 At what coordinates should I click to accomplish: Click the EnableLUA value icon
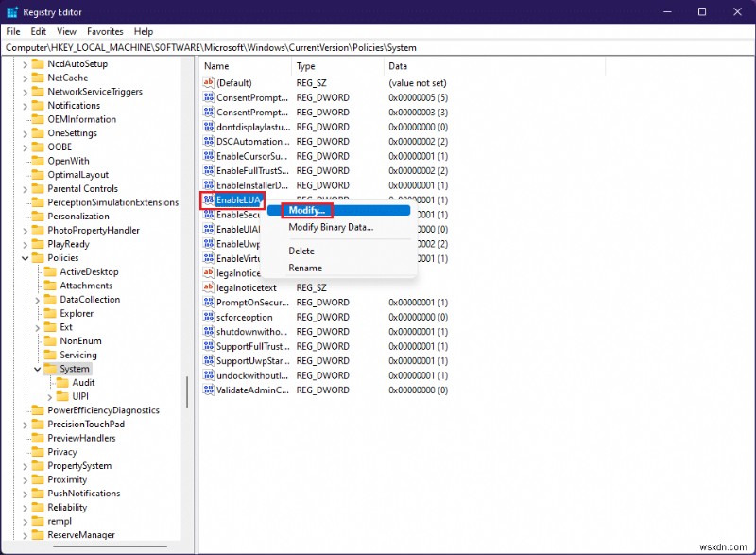click(208, 199)
